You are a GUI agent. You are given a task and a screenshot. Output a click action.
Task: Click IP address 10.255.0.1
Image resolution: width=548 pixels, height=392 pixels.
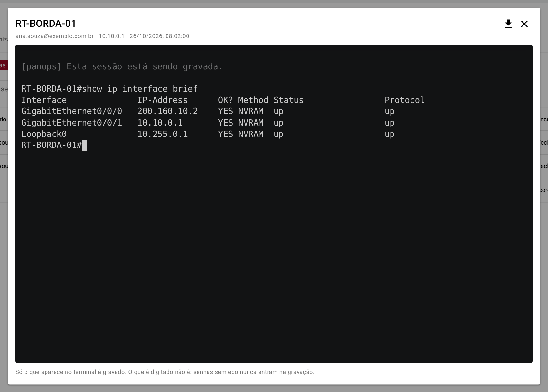click(162, 134)
